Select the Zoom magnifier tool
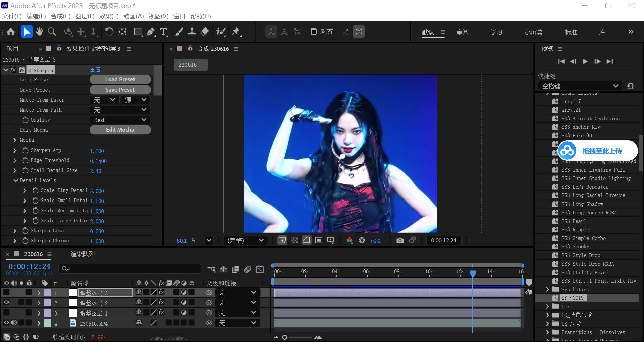This screenshot has width=644, height=342. [x=52, y=32]
